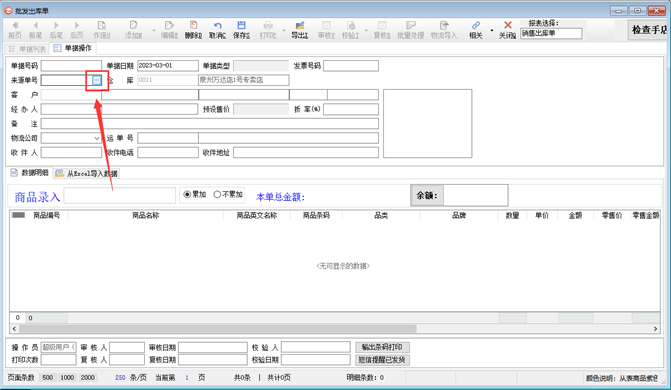
Task: Click the scroll right arrow of grid
Action: pyautogui.click(x=655, y=329)
